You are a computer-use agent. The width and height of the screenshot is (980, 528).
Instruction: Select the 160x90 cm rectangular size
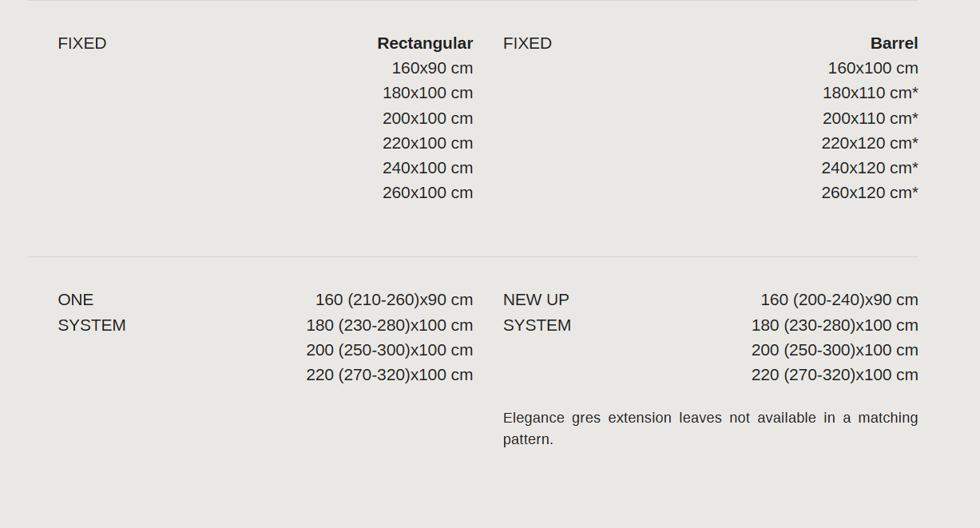[432, 68]
